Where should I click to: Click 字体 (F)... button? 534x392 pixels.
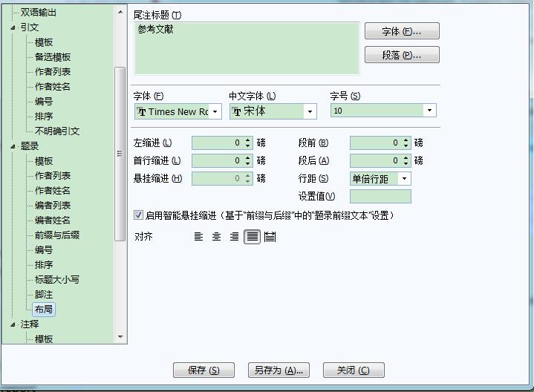[x=402, y=31]
